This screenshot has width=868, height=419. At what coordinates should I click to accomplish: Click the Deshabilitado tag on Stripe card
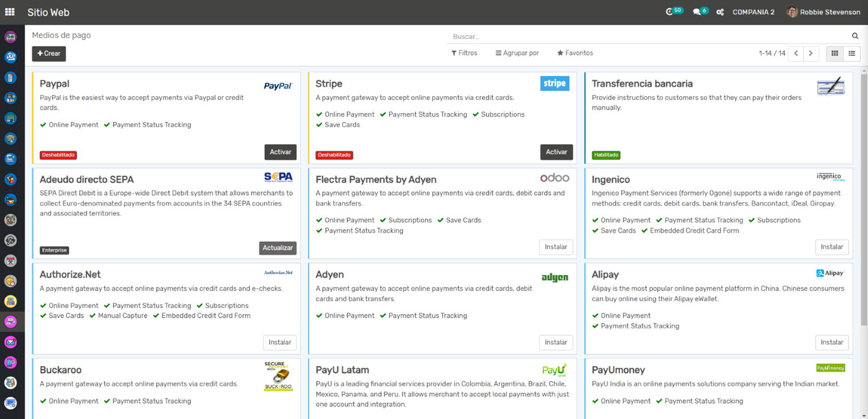[x=335, y=155]
